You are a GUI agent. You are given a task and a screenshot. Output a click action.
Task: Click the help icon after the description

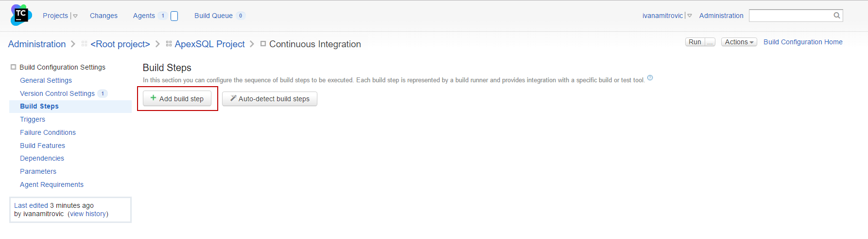point(650,78)
